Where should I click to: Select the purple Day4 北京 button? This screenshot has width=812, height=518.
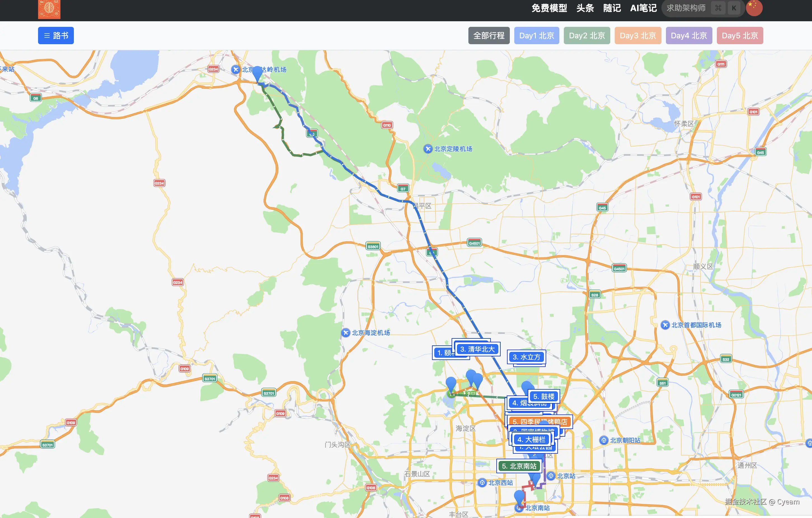click(x=689, y=36)
